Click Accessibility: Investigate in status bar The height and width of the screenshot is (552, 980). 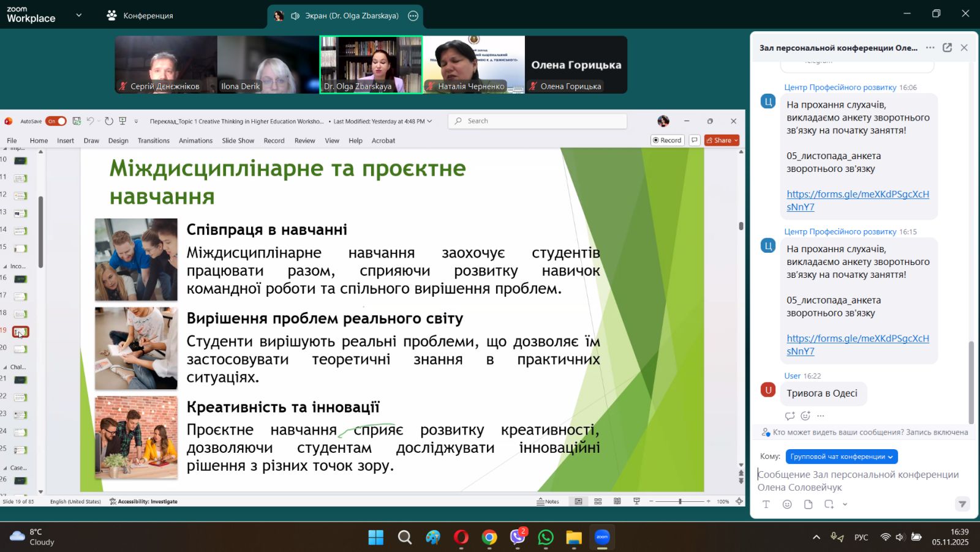144,501
